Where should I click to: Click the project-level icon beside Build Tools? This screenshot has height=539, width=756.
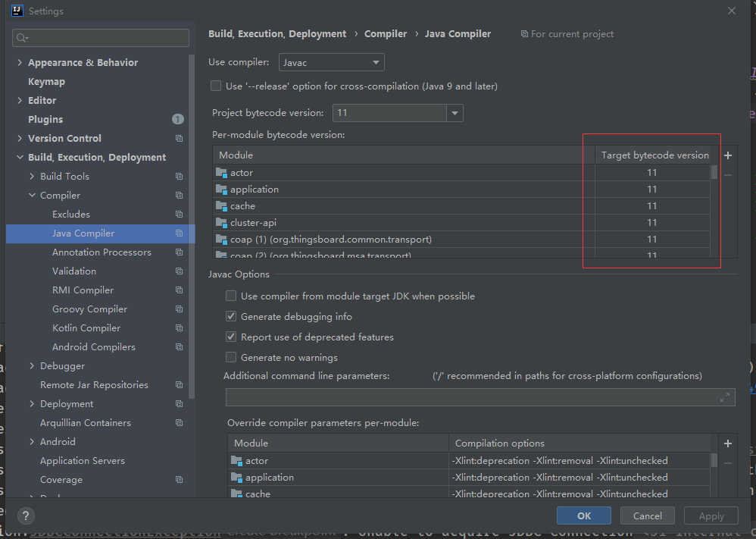click(179, 177)
